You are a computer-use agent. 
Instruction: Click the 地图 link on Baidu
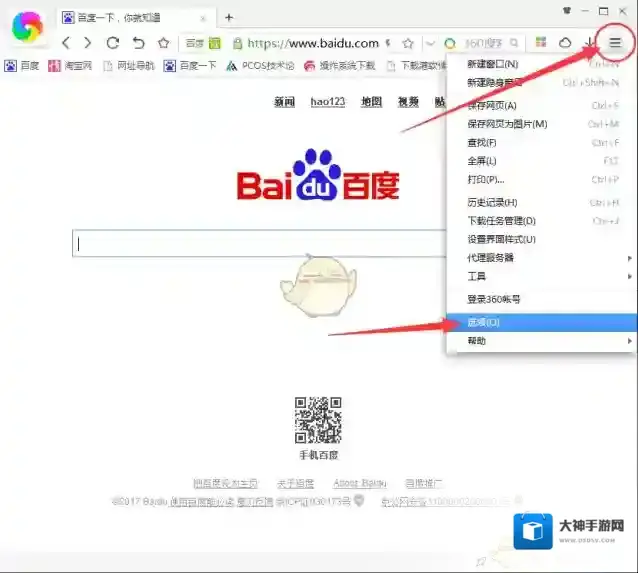371,102
